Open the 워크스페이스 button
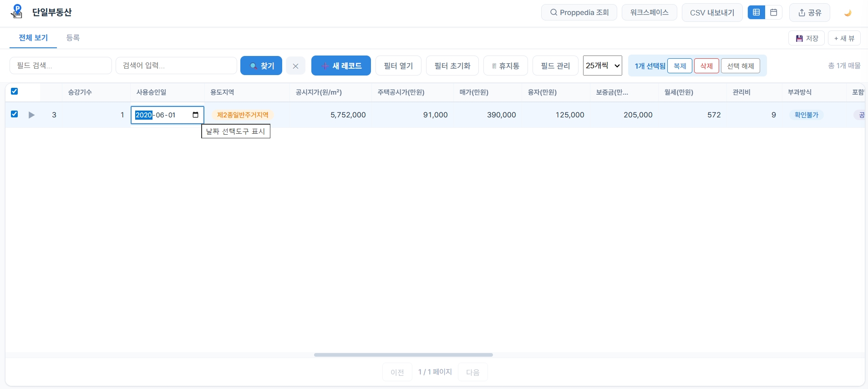The image size is (868, 389). pos(649,12)
